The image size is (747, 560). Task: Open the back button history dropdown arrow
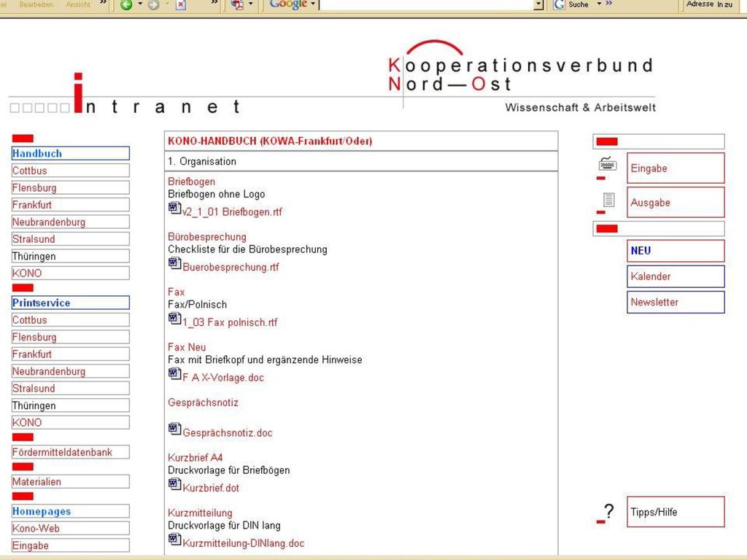tap(140, 4)
